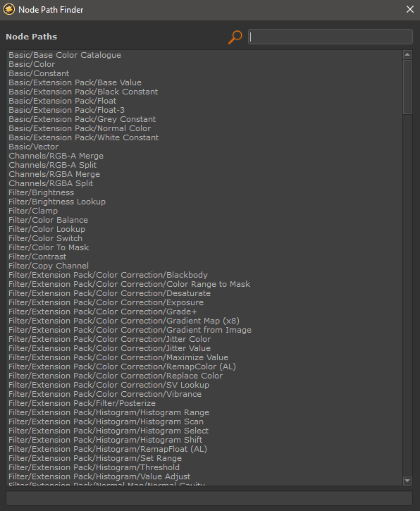
Task: Select Extension Pack/Filter/Posterize path
Action: tap(82, 403)
